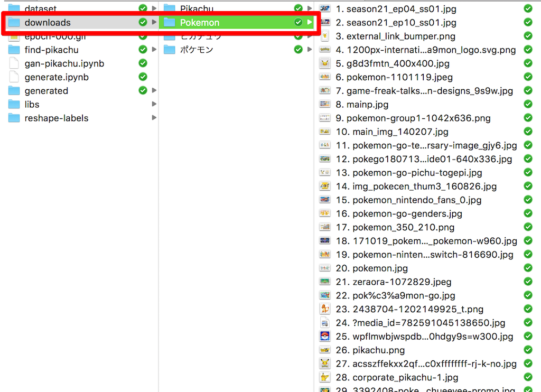Click sync checkmark on the Pokemon folder row
Image resolution: width=541 pixels, height=392 pixels.
coord(299,22)
